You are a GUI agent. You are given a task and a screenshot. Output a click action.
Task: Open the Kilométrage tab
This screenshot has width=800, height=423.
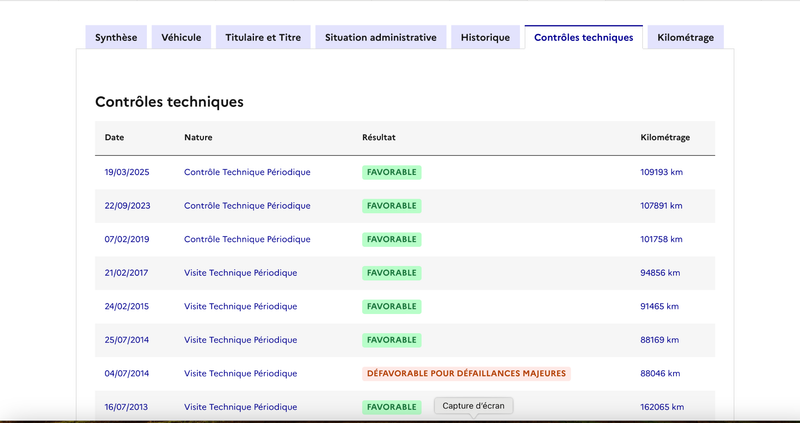[x=685, y=37]
